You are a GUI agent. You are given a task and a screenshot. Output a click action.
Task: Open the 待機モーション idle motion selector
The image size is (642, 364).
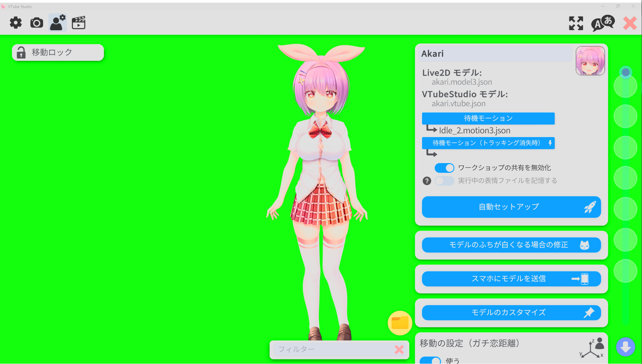488,118
